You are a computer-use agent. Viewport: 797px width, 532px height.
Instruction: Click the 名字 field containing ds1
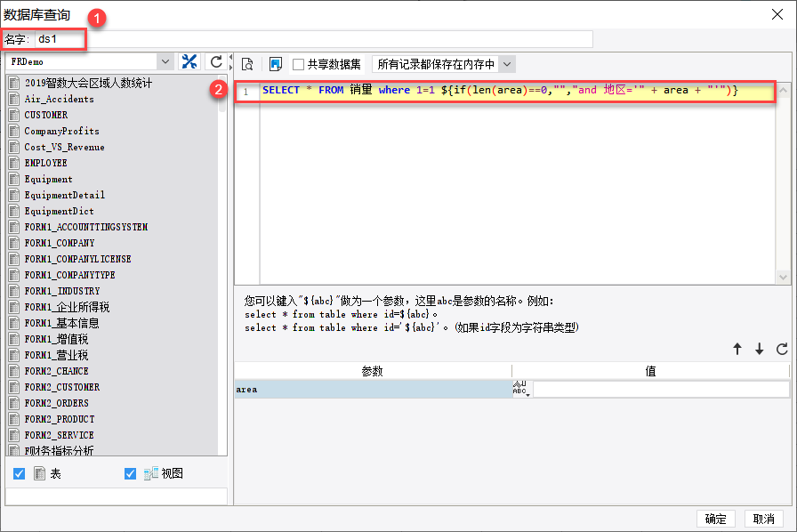click(x=314, y=39)
